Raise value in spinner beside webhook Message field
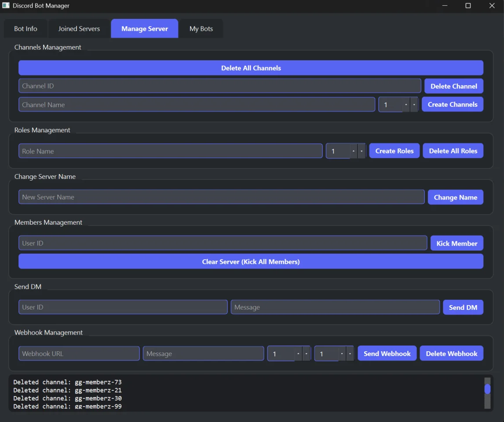 (x=298, y=353)
